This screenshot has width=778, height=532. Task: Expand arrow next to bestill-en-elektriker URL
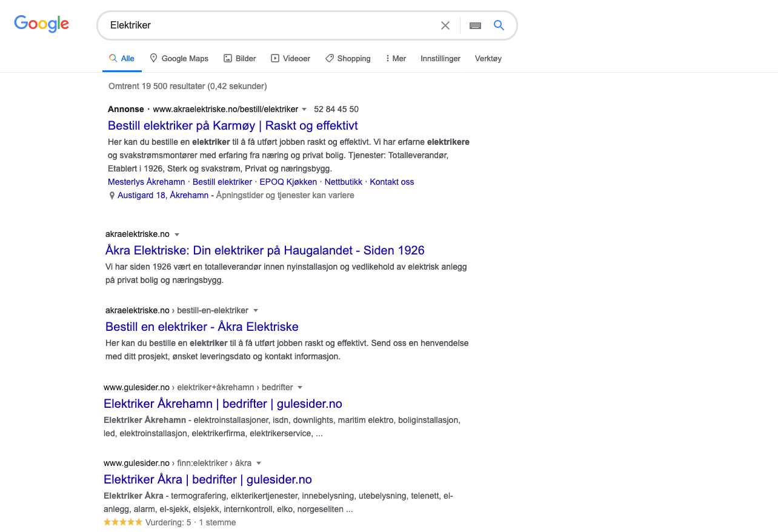pos(256,311)
